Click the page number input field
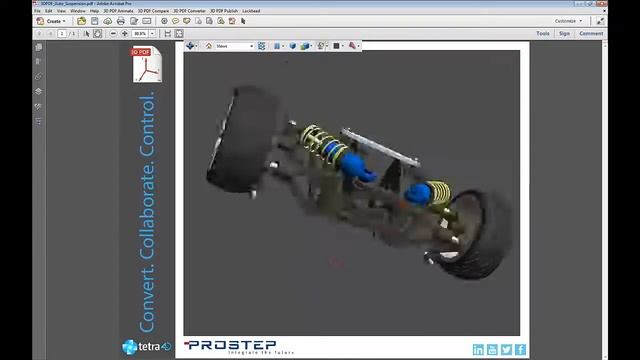 click(62, 33)
